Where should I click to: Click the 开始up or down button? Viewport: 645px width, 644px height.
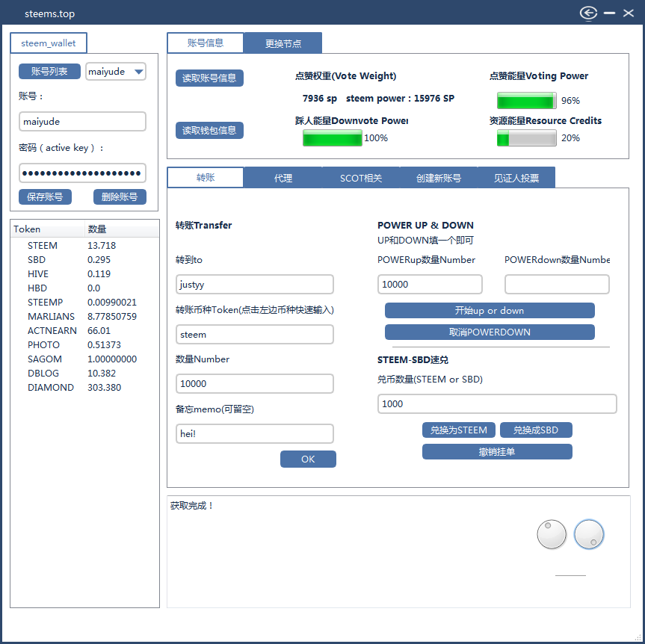[490, 311]
